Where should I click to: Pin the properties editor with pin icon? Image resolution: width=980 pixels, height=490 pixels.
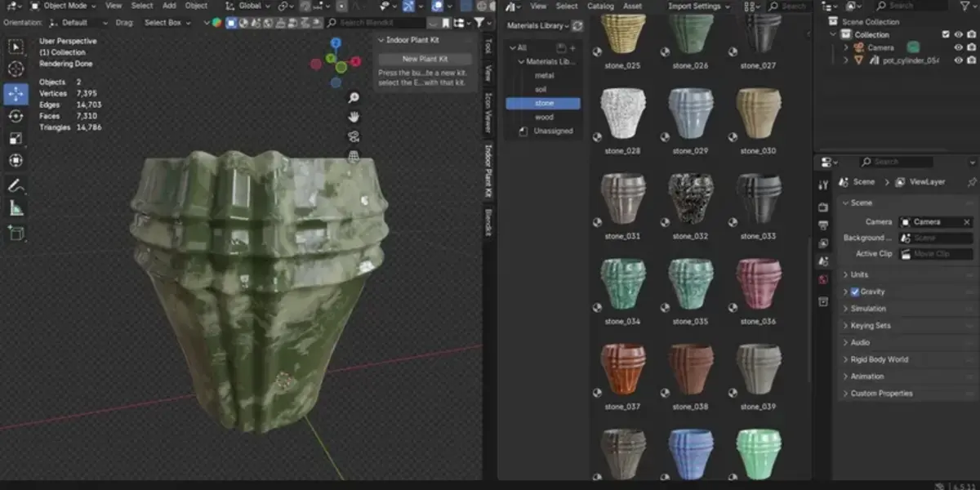pos(972,182)
